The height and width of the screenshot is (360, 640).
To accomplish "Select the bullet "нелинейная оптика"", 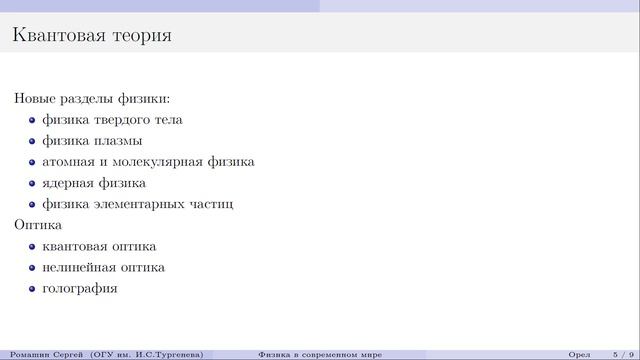I will point(103,268).
